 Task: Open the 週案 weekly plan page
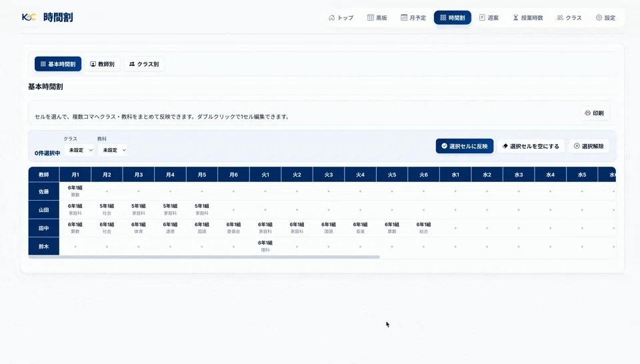pos(489,17)
